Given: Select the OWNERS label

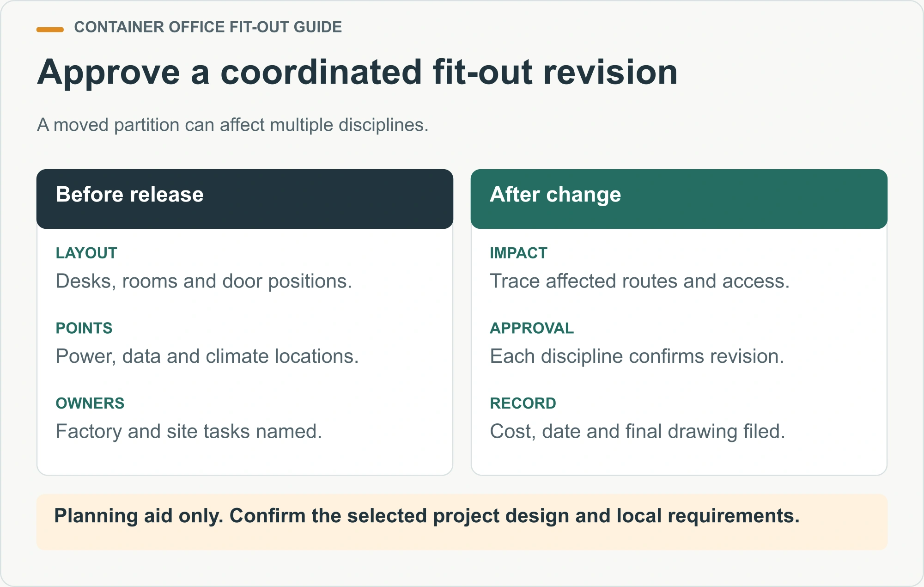Looking at the screenshot, I should point(90,404).
